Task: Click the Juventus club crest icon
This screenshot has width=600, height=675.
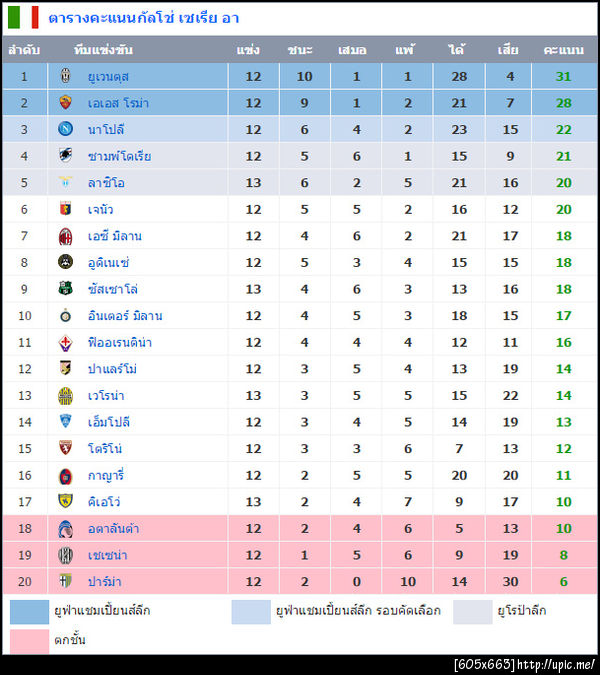Action: (x=66, y=76)
